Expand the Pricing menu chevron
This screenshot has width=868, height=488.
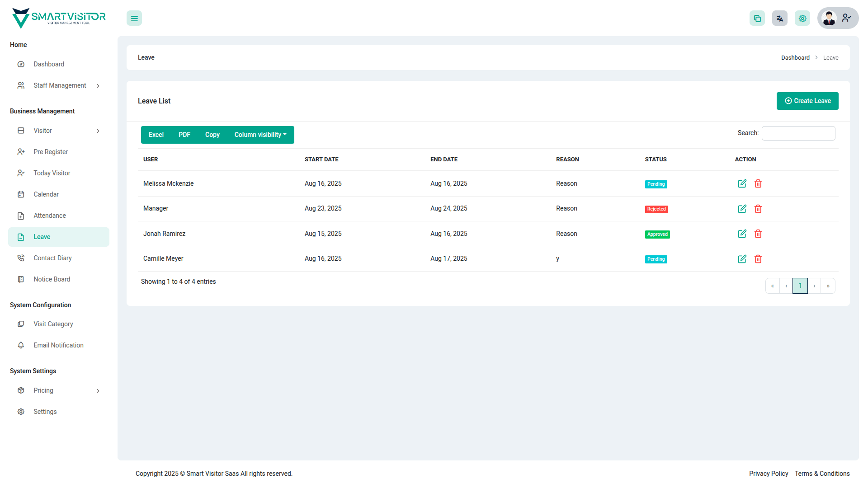click(x=98, y=391)
